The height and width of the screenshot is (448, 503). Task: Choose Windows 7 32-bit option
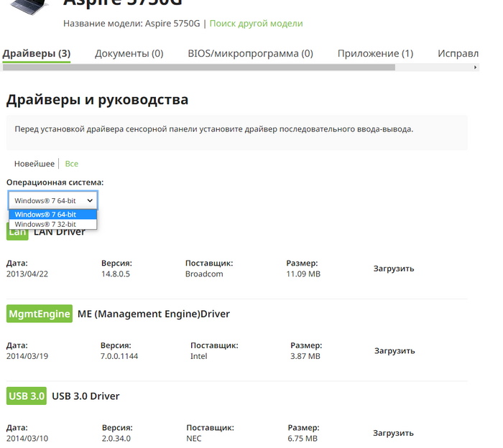pos(53,224)
